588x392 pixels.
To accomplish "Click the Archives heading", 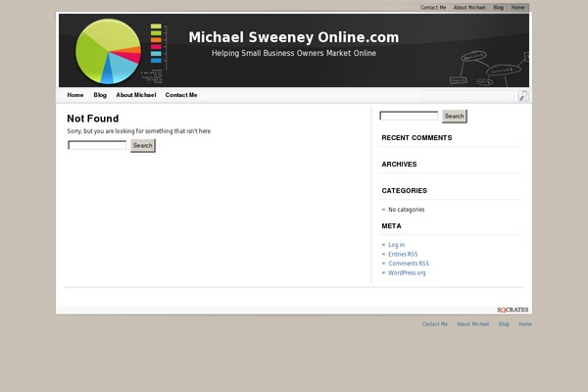I will 399,165.
